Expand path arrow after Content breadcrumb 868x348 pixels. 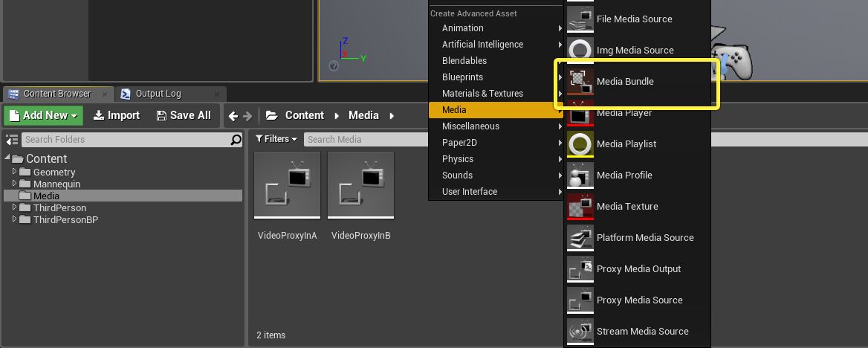coord(337,116)
